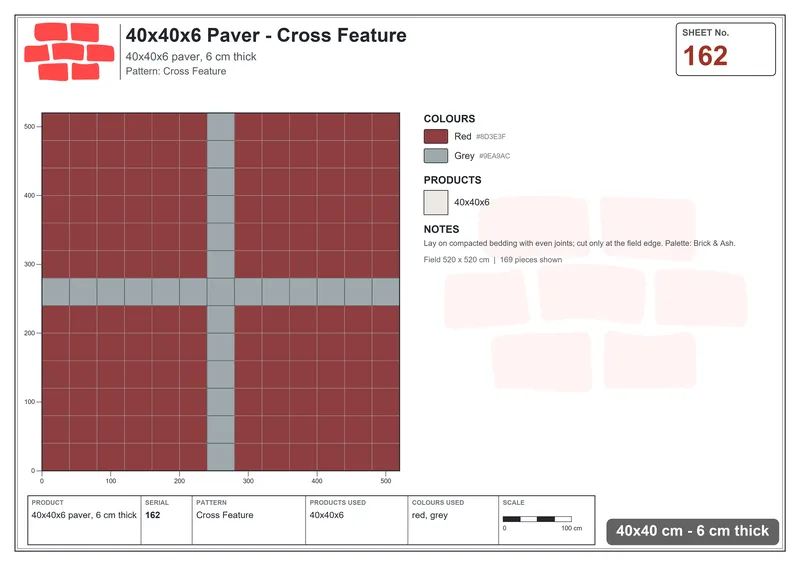Click the title '40x40x6 Paver - Cross Feature'
The image size is (800, 566).
[x=266, y=35]
